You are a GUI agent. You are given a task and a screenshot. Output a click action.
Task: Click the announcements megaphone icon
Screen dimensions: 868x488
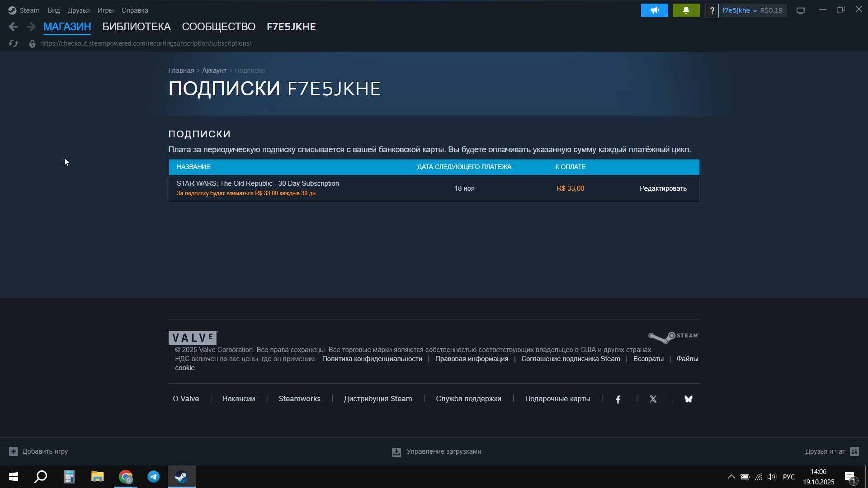pyautogui.click(x=654, y=10)
